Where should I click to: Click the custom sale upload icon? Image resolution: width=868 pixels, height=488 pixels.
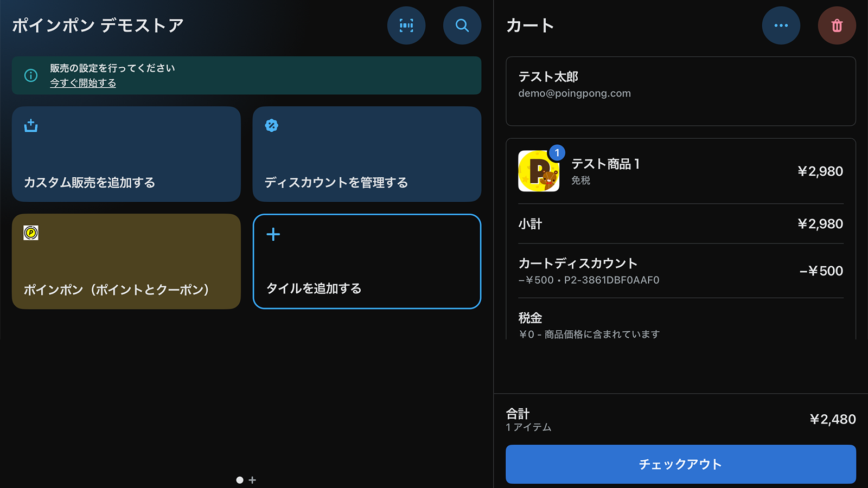click(x=31, y=126)
